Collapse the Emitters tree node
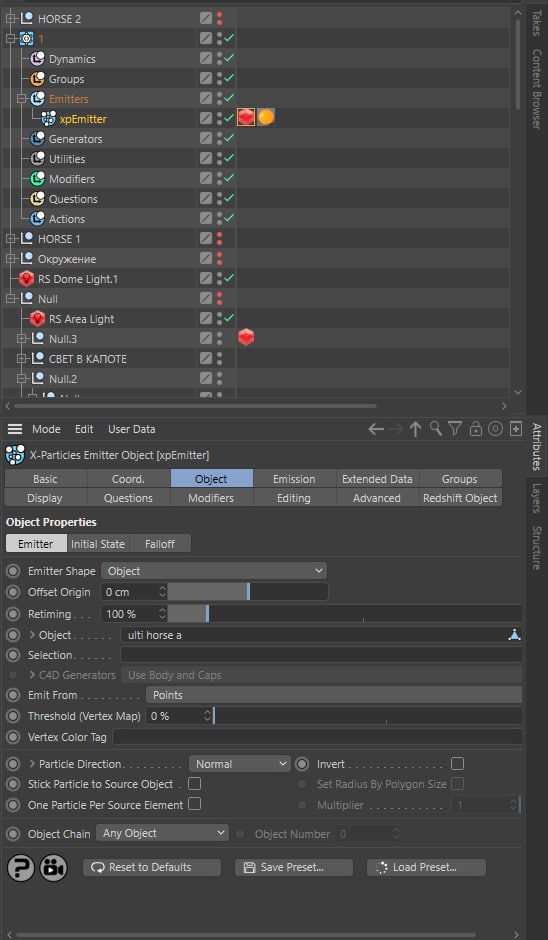 22,99
